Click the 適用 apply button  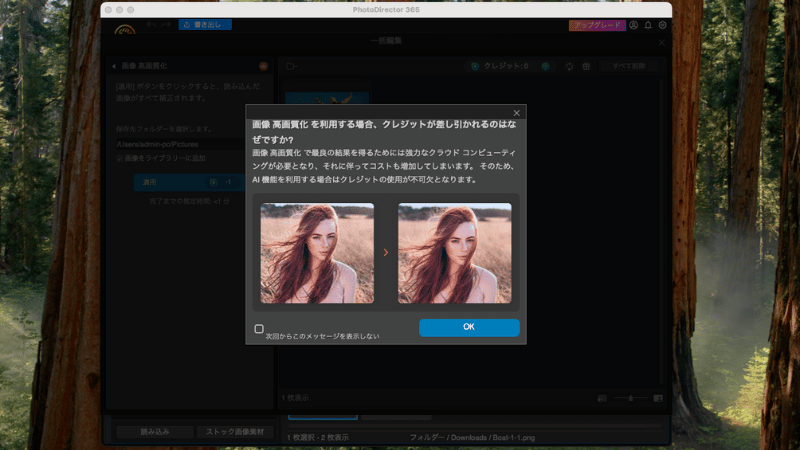(189, 182)
